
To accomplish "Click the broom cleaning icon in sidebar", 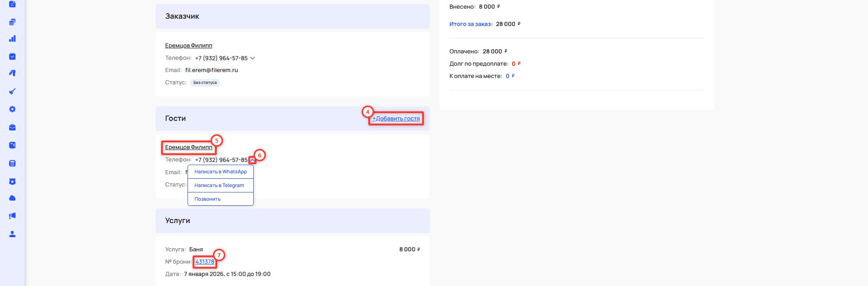I will pos(12,91).
